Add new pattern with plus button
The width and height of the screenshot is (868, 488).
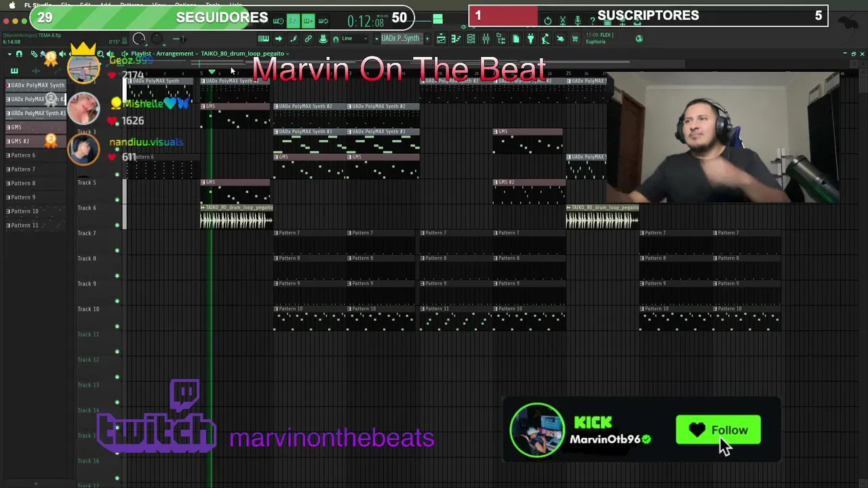pos(427,39)
